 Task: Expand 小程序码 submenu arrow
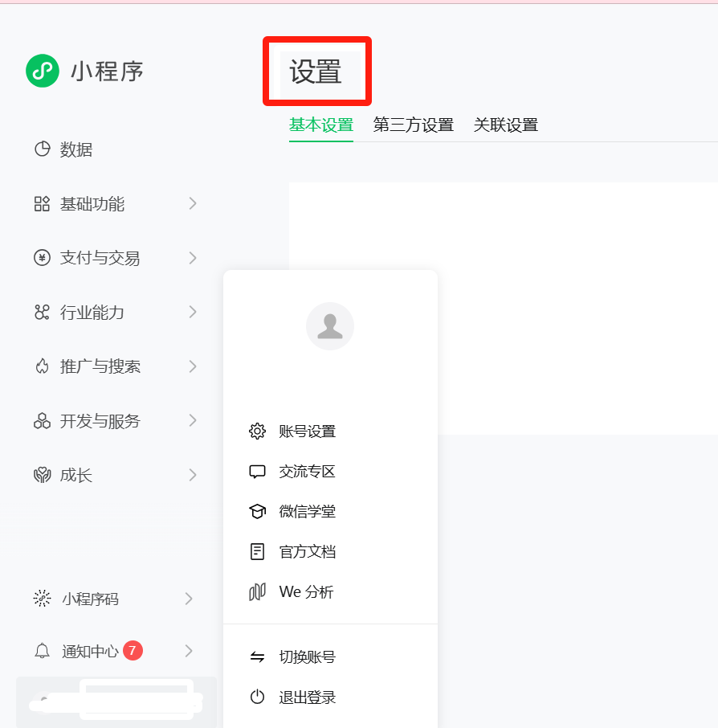click(x=189, y=599)
